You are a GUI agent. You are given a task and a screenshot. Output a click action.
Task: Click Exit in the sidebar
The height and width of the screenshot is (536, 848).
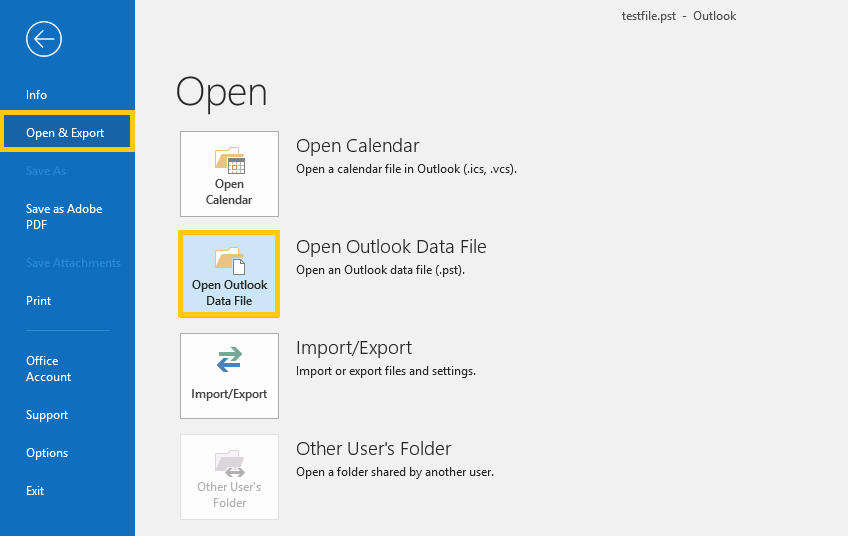pyautogui.click(x=35, y=491)
